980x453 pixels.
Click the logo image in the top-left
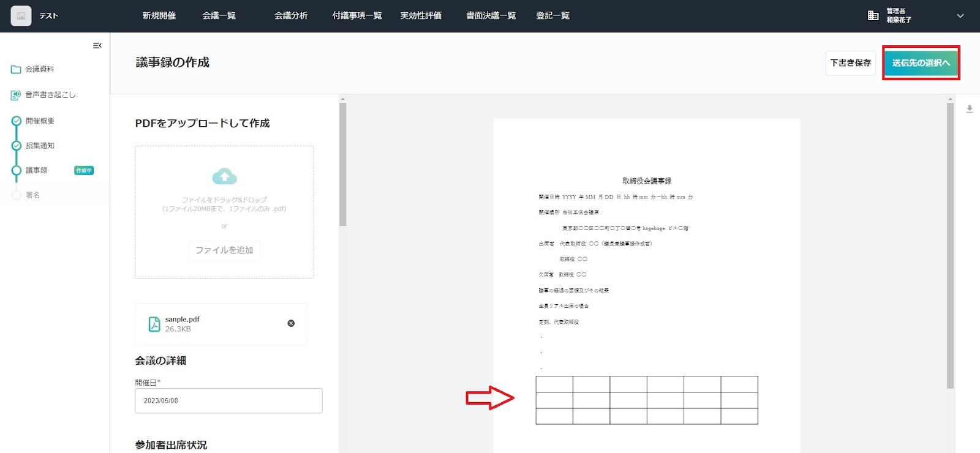(x=21, y=16)
